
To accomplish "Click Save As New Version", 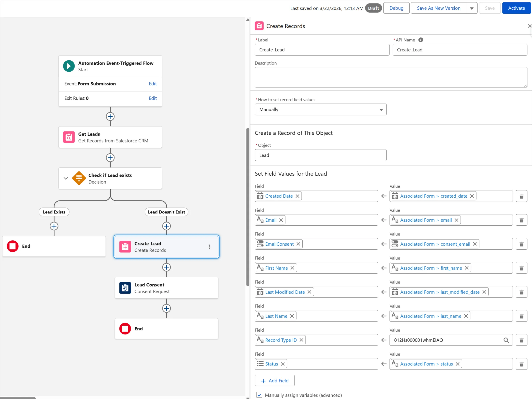I will tap(438, 8).
